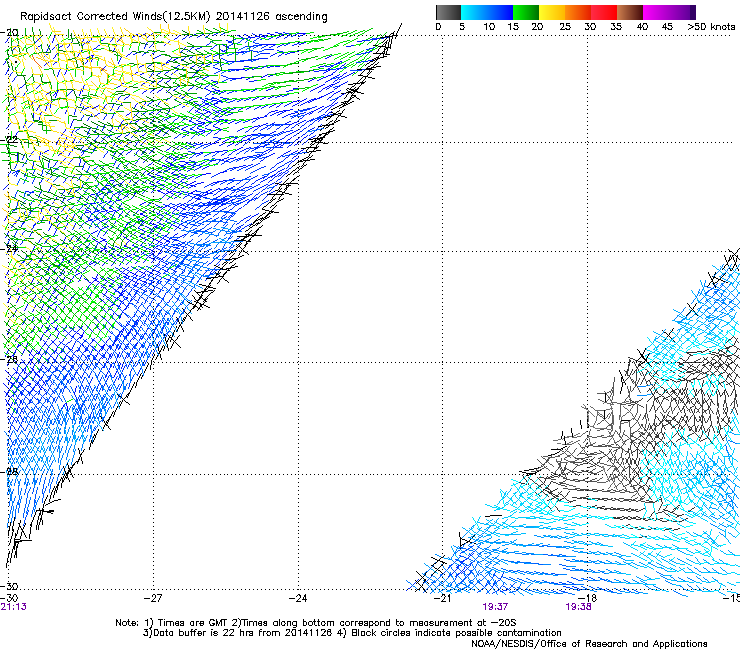Click the dark purple over-50 knots segment

coord(692,12)
